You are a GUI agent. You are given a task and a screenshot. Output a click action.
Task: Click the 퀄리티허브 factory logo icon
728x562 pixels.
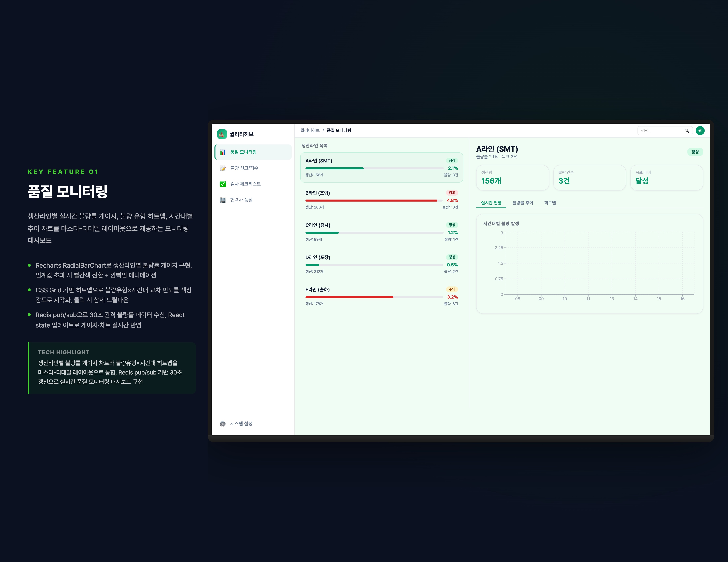pyautogui.click(x=222, y=134)
